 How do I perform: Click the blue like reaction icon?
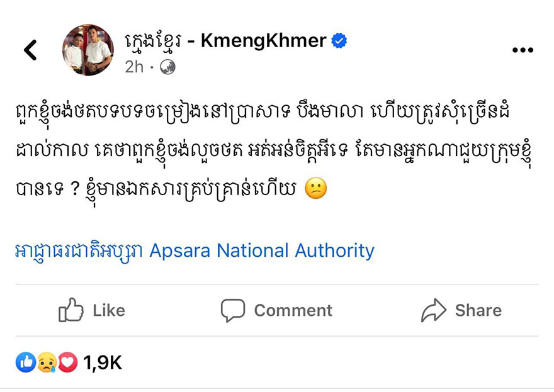coord(26,362)
